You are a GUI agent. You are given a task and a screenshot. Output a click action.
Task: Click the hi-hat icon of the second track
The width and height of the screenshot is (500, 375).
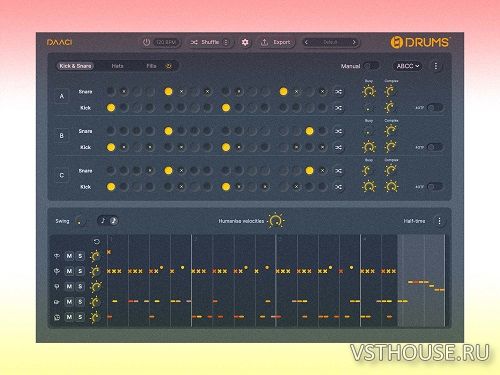tap(57, 271)
